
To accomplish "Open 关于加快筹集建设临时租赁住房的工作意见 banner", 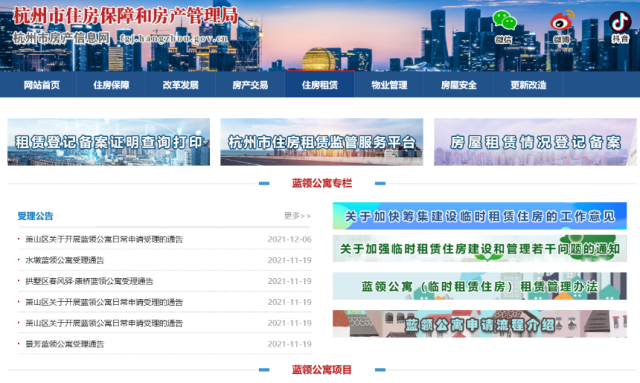I will (x=480, y=216).
